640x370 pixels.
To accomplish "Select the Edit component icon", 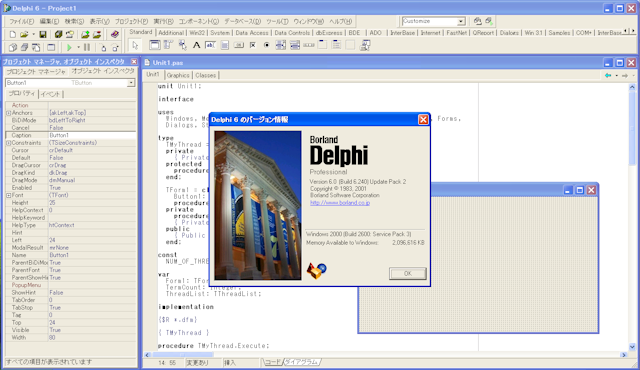I will (x=211, y=45).
